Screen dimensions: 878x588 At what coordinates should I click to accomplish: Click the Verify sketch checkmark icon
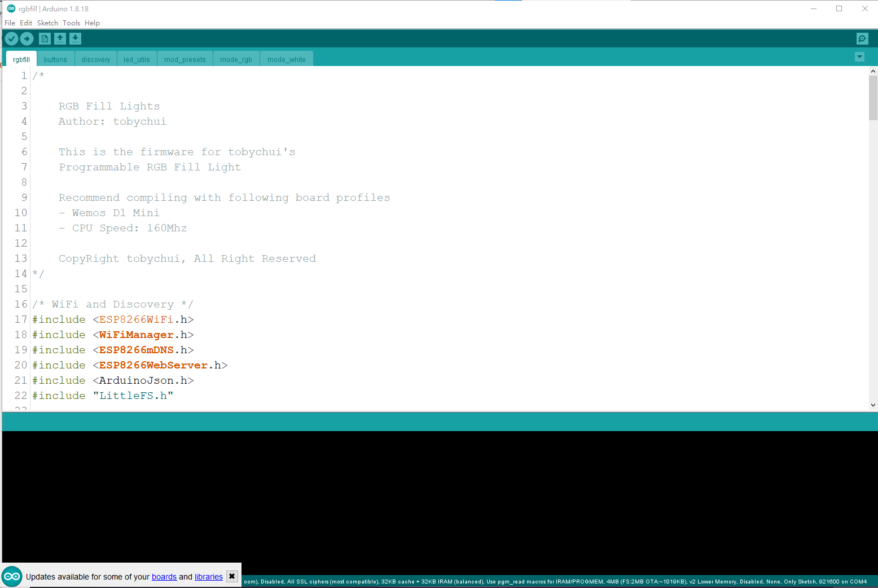[11, 38]
